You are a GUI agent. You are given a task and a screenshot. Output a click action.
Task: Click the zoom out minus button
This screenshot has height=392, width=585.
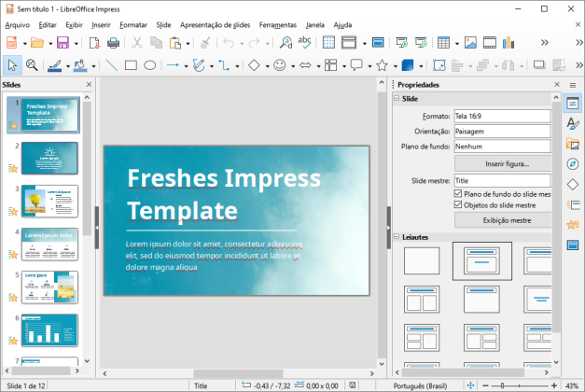(x=485, y=385)
